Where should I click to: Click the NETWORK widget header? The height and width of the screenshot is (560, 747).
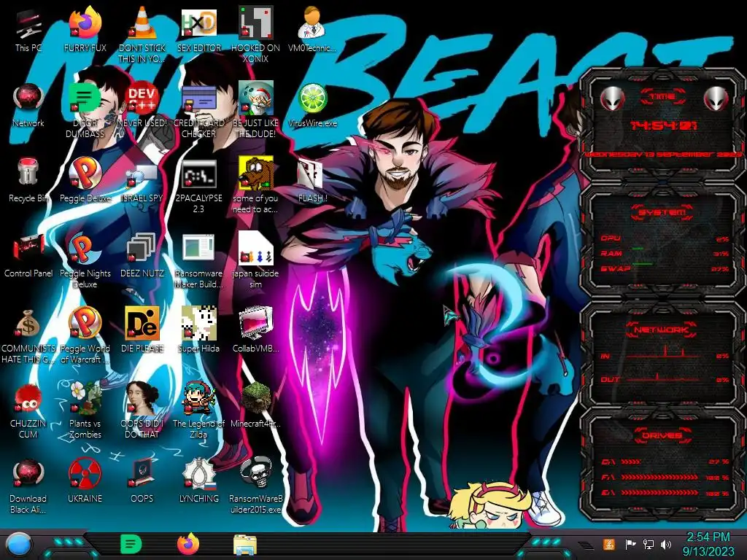click(661, 329)
